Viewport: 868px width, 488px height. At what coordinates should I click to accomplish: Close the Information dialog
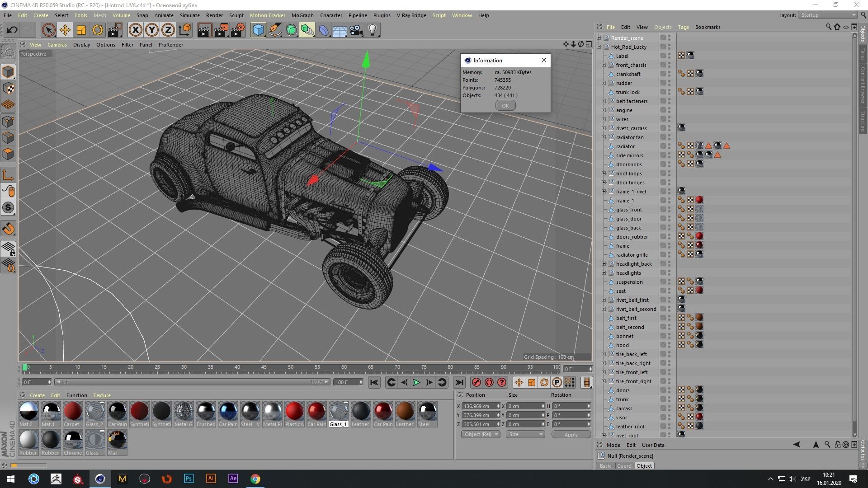click(543, 60)
